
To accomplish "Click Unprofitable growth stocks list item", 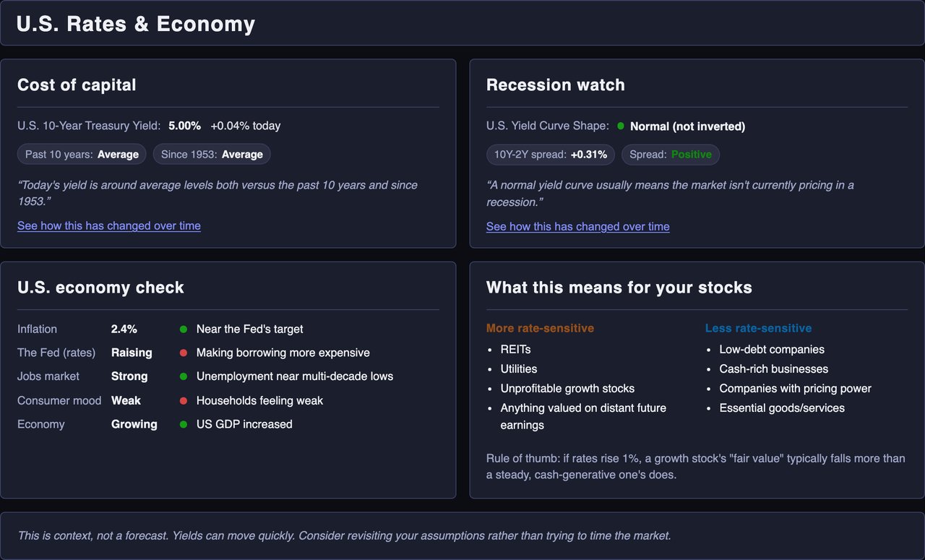I will pos(567,388).
